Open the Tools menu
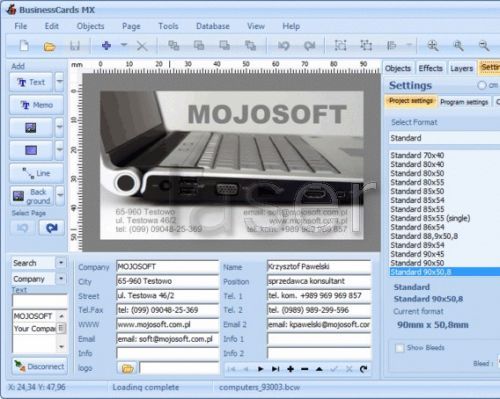 pos(168,26)
